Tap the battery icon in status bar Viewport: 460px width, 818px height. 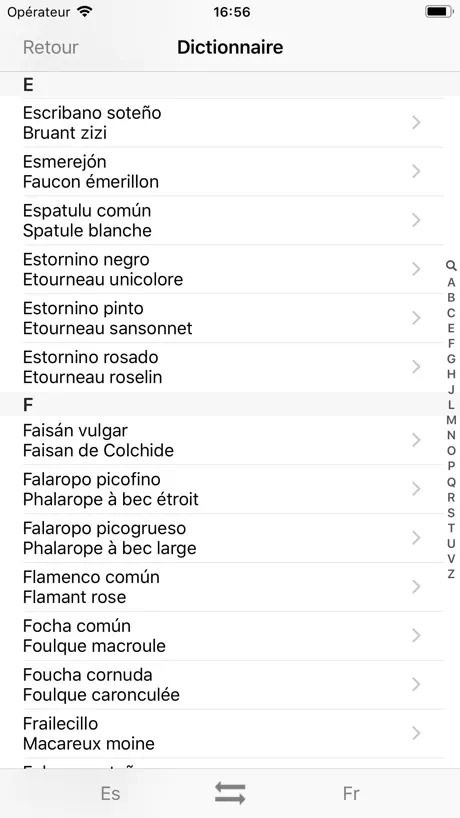tap(439, 11)
